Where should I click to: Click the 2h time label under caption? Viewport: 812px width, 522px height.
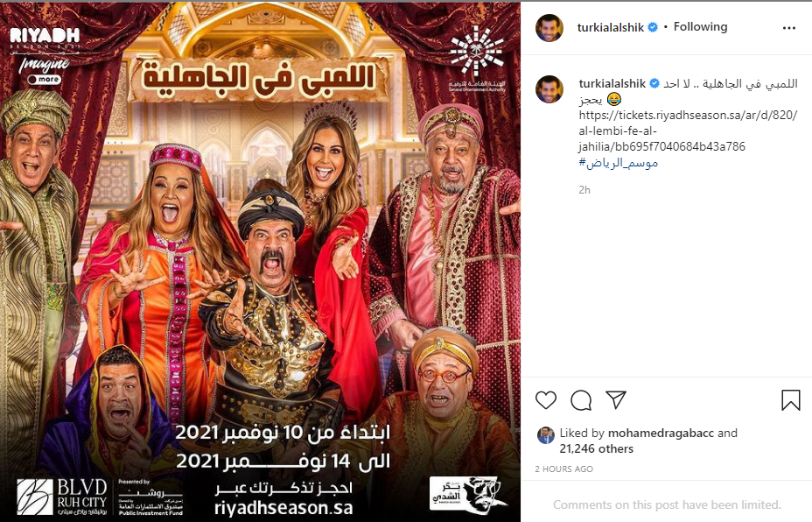[x=584, y=190]
